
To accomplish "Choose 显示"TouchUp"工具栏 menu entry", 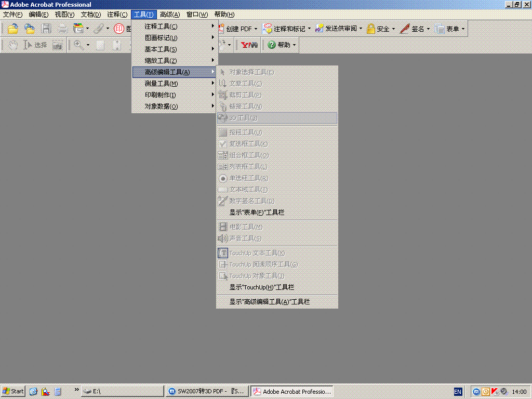I will [277, 287].
